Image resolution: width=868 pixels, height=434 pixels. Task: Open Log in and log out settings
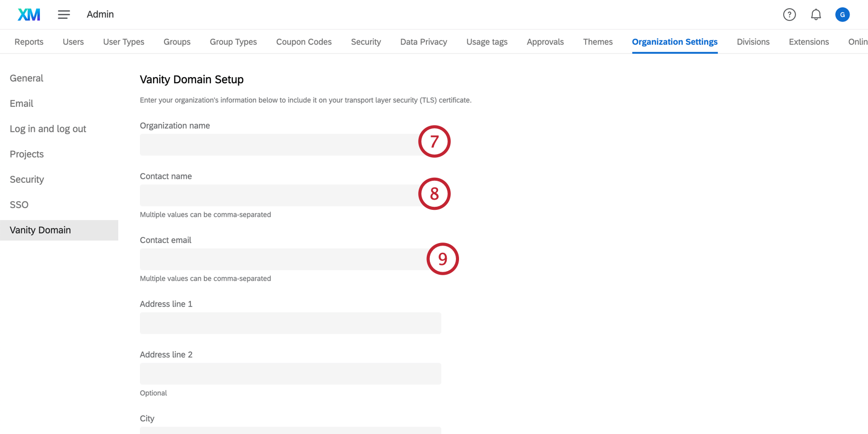(x=48, y=129)
